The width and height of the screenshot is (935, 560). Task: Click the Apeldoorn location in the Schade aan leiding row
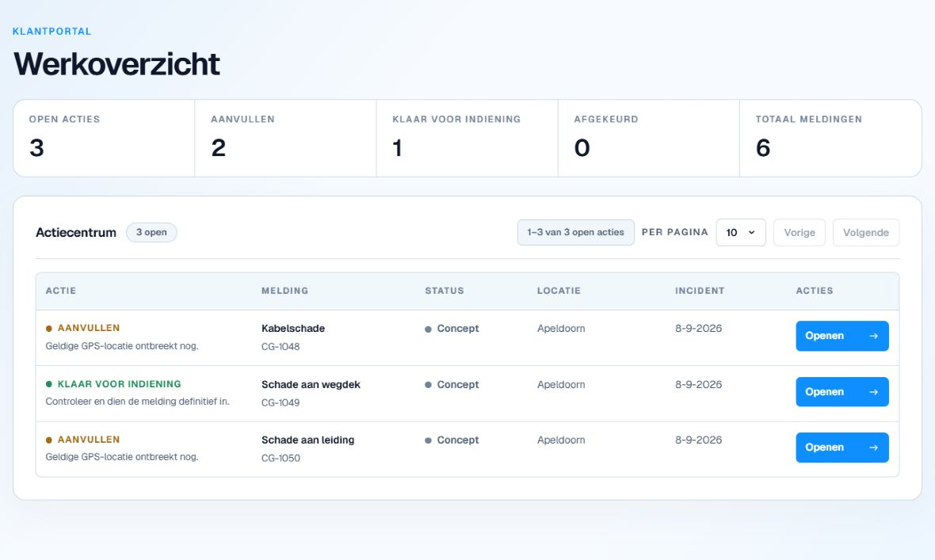(561, 440)
